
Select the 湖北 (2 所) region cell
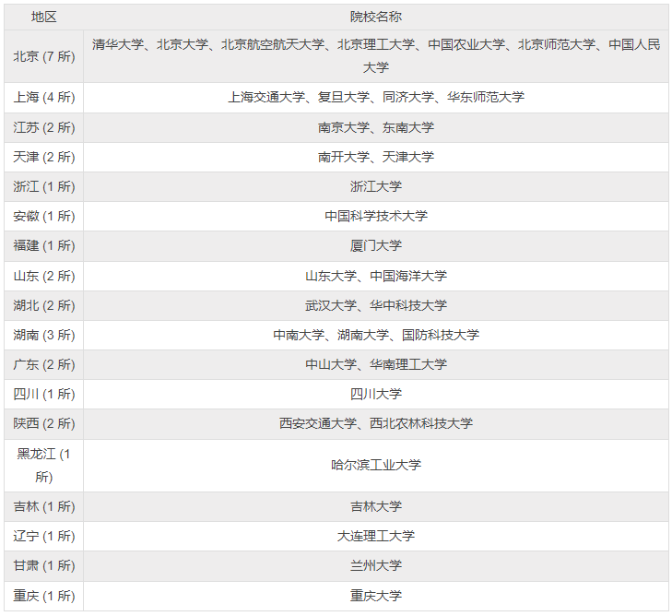pyautogui.click(x=43, y=305)
